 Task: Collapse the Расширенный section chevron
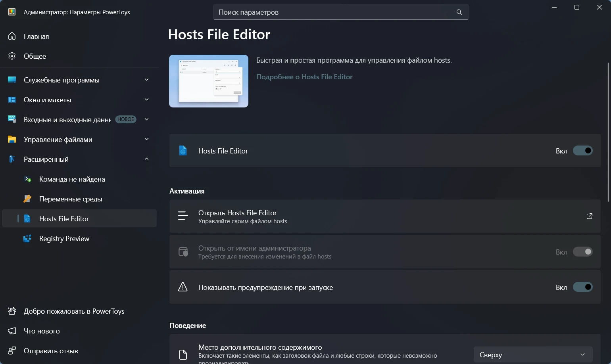146,159
